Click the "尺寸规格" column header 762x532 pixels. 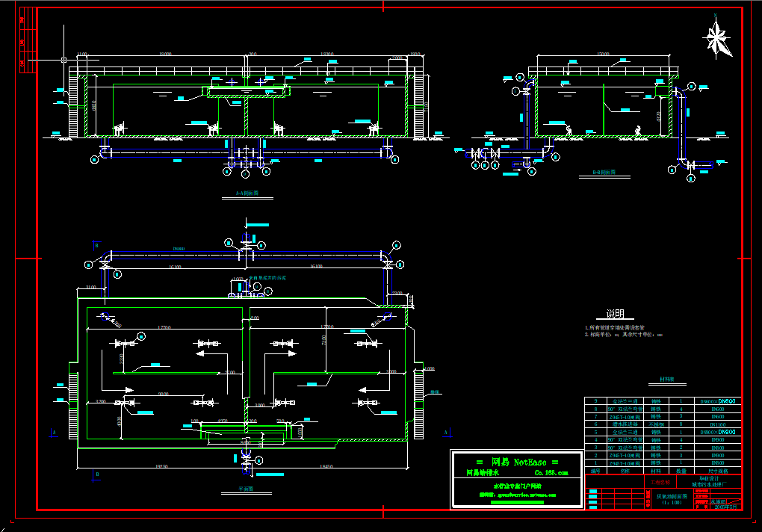(718, 471)
